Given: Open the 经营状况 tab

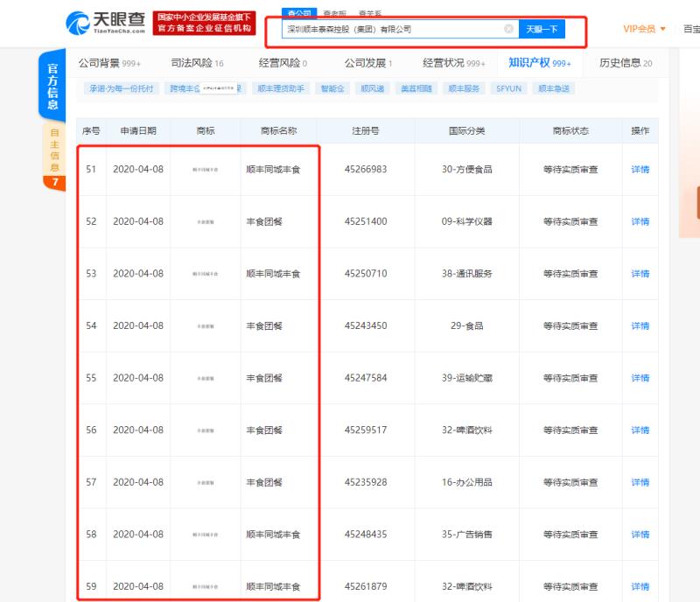Looking at the screenshot, I should [453, 63].
